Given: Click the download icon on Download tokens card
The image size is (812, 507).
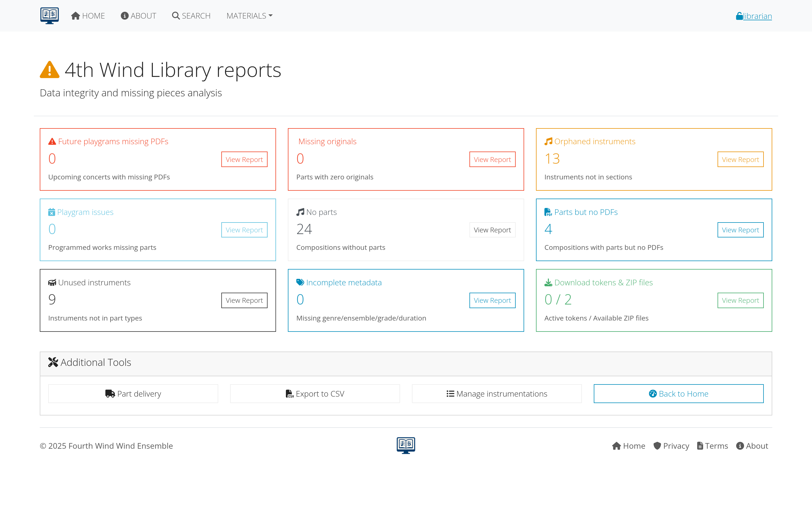Looking at the screenshot, I should [x=548, y=282].
